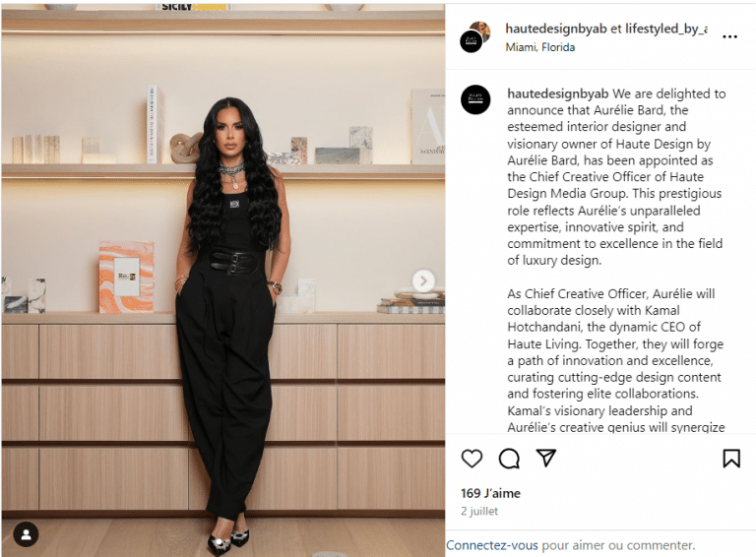This screenshot has width=756, height=557.
Task: Open comments with speech bubble icon
Action: pyautogui.click(x=509, y=459)
